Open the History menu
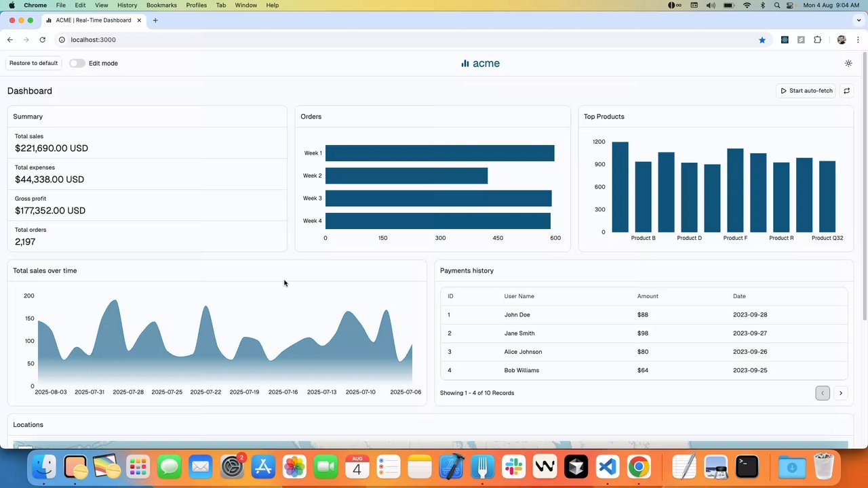Screen dimensions: 868x488 coord(127,5)
